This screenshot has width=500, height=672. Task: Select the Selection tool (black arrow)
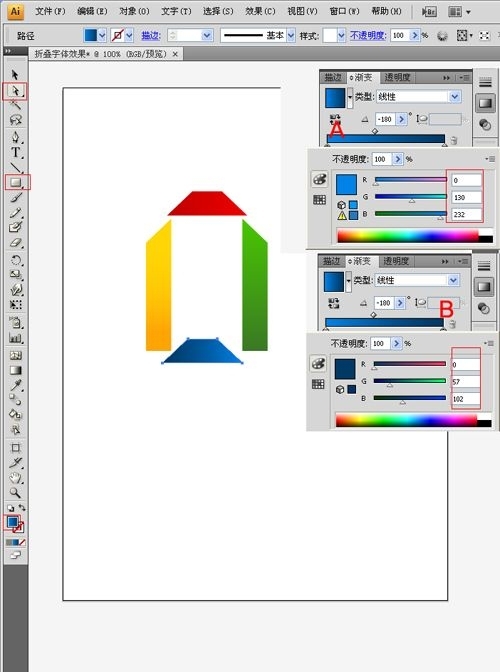click(15, 75)
